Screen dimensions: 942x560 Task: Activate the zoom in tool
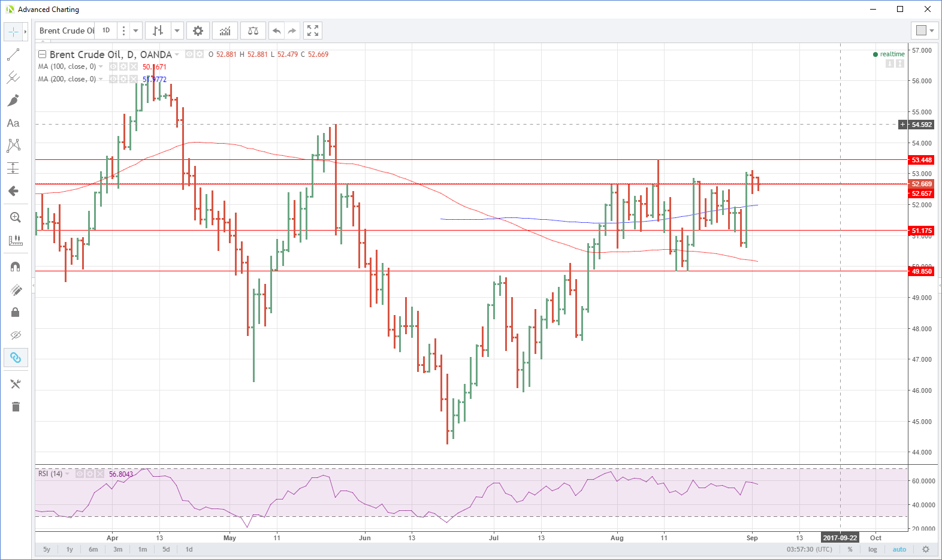click(16, 217)
